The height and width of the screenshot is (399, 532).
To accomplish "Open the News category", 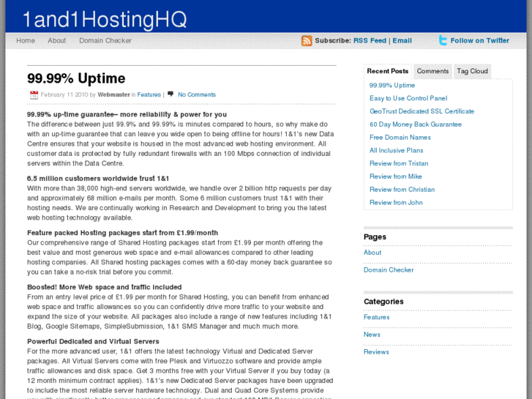I will (372, 334).
